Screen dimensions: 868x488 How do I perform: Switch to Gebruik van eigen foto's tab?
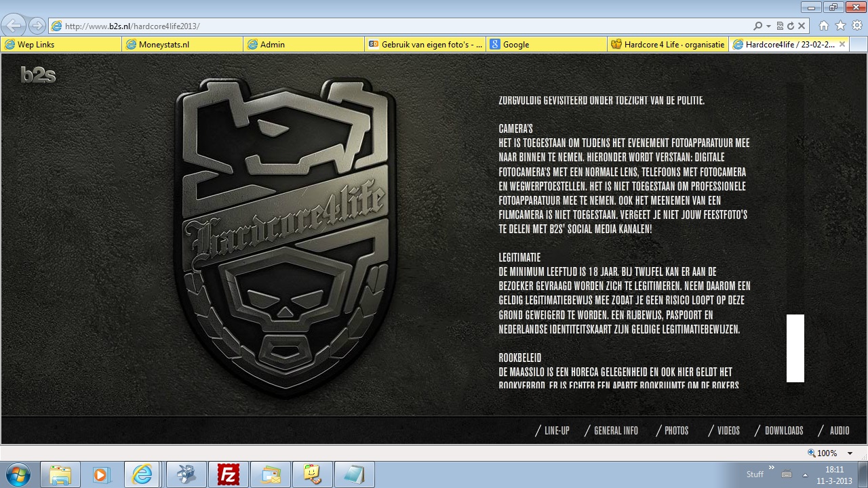click(425, 44)
